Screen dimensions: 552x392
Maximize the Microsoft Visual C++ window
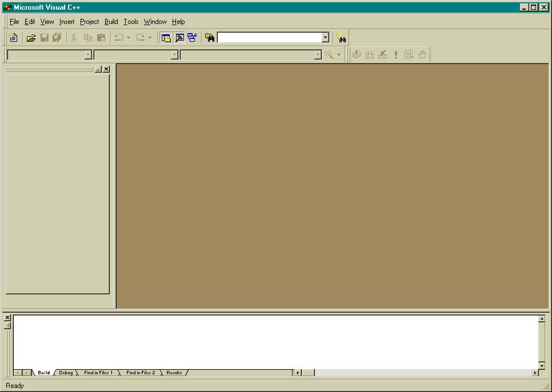pyautogui.click(x=533, y=7)
